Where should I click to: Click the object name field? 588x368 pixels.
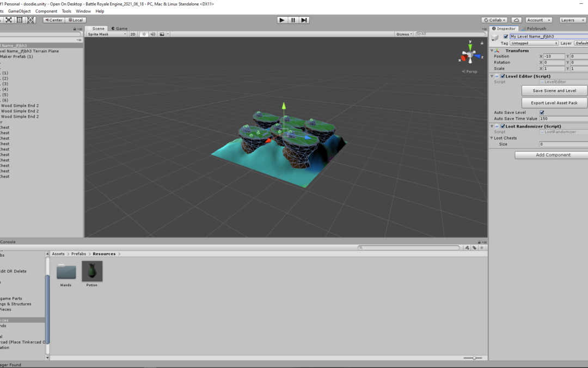point(549,37)
